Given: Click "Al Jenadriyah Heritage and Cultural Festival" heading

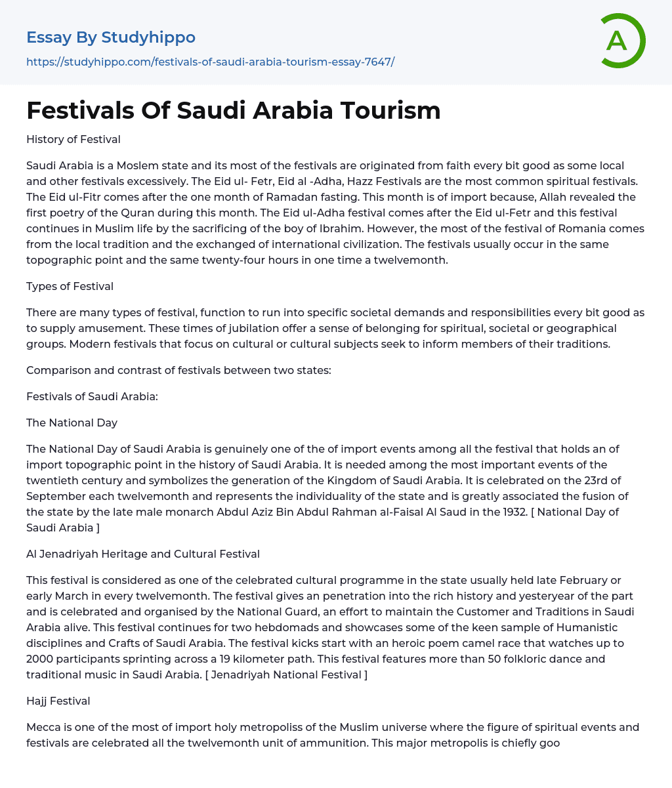Looking at the screenshot, I should pos(142,554).
